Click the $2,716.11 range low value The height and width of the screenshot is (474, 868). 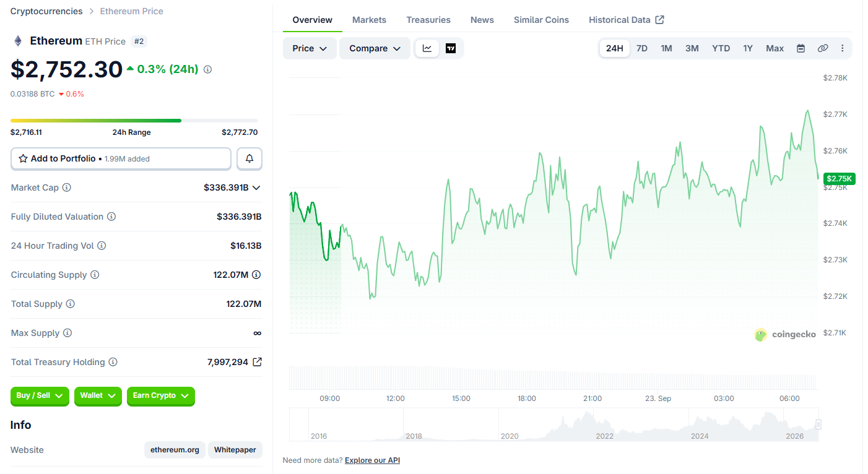tap(26, 132)
